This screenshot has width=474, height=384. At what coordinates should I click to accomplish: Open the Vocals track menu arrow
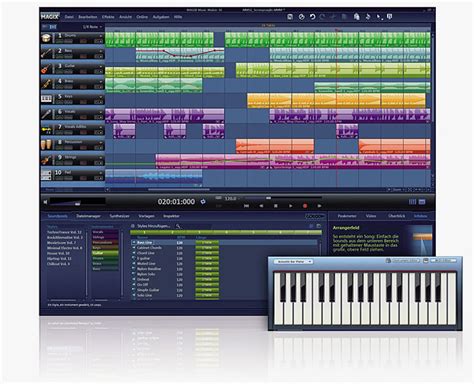101,112
